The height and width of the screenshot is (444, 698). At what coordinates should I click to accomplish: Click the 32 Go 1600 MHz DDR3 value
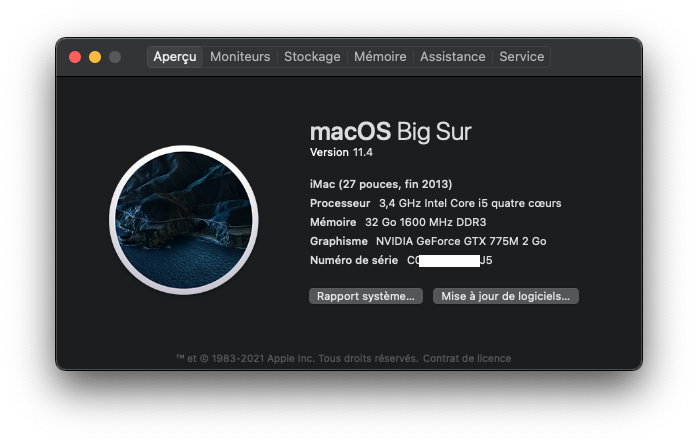[426, 222]
